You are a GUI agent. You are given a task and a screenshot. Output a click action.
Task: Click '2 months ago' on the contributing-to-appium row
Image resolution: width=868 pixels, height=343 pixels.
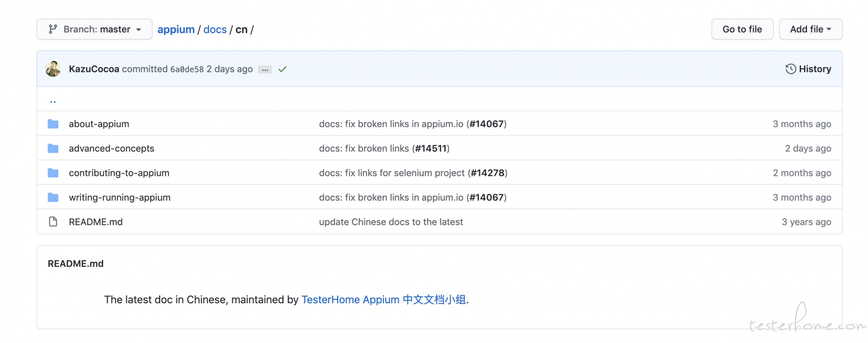(x=802, y=173)
